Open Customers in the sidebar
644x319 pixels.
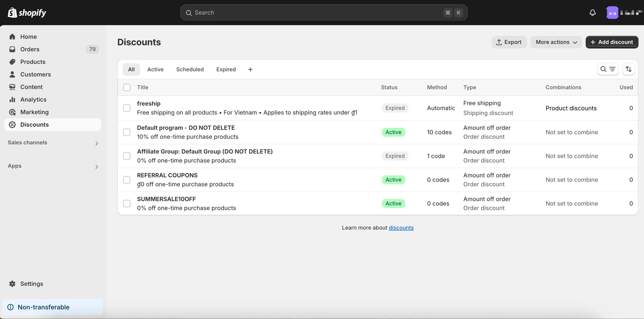tap(53, 74)
